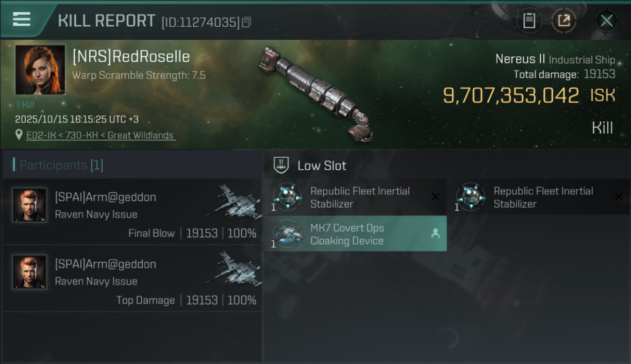Image resolution: width=631 pixels, height=364 pixels.
Task: Click the Top Damage Raven Navy Issue ship
Action: (x=234, y=268)
